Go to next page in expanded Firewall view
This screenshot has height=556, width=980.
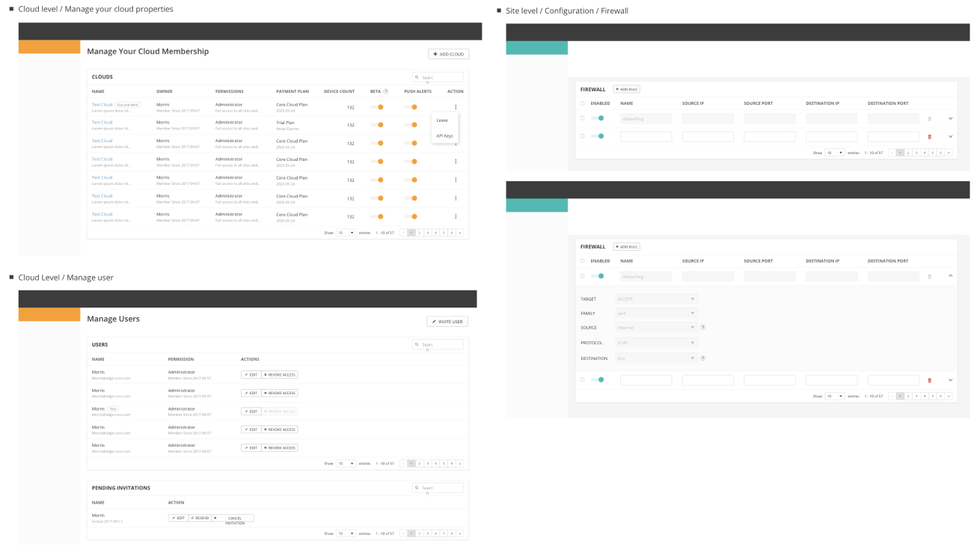click(x=949, y=396)
